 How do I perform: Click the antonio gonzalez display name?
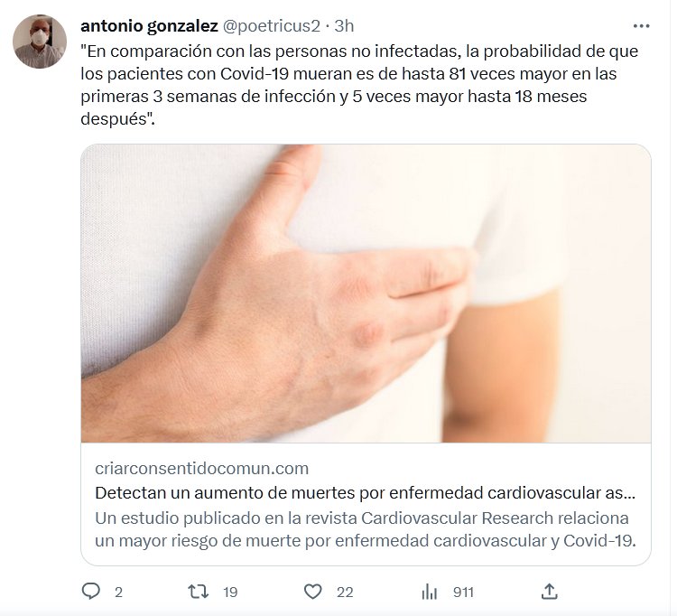(x=149, y=26)
